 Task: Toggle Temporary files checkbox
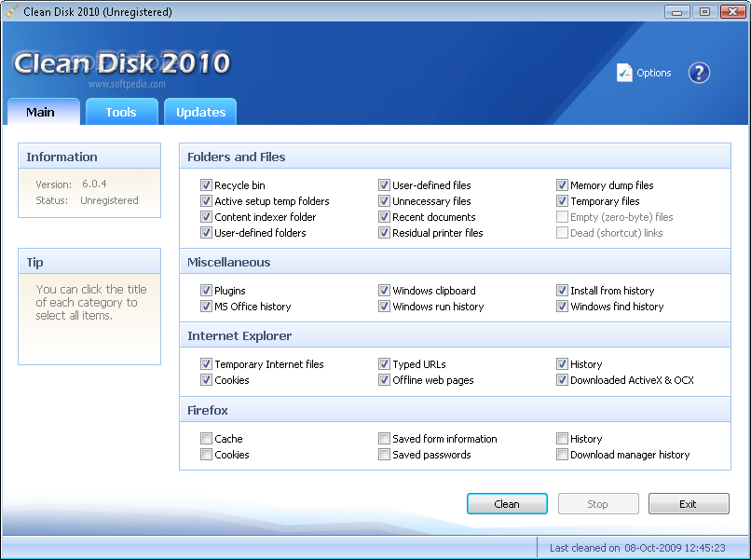click(562, 200)
